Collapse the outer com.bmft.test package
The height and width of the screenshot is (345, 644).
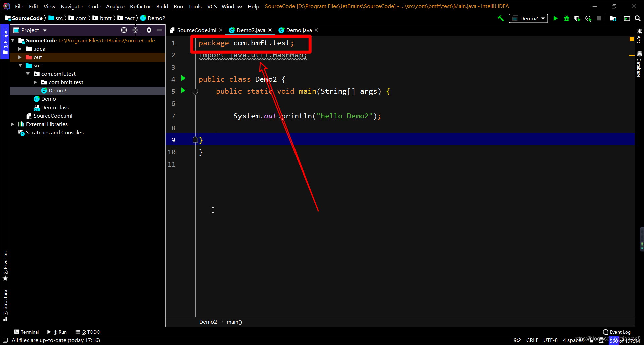[28, 74]
